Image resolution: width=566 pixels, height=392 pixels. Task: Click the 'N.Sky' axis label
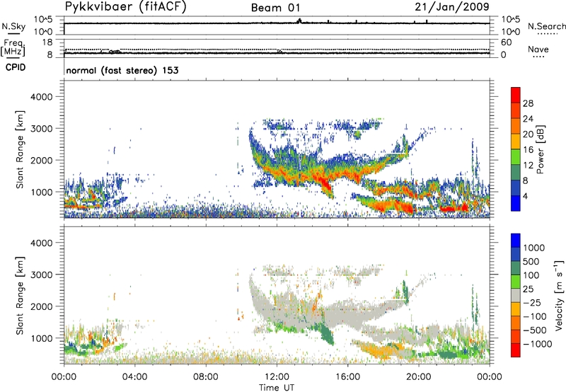pyautogui.click(x=13, y=26)
